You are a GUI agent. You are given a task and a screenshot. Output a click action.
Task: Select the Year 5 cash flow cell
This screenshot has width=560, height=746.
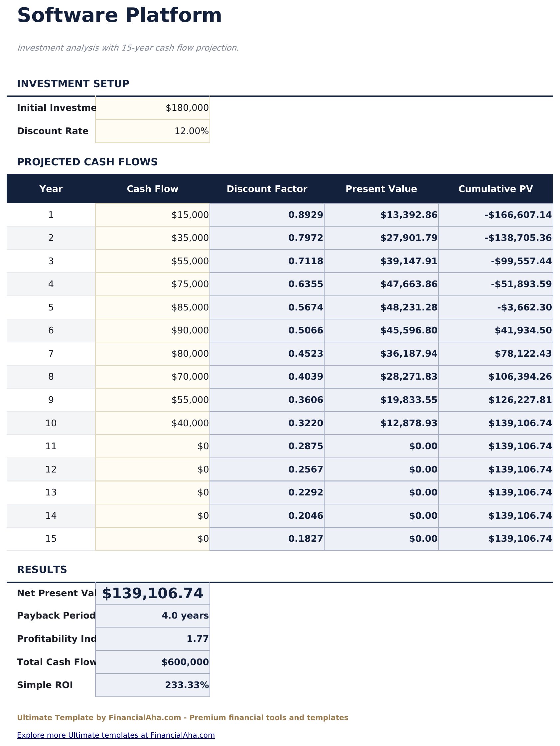[152, 307]
